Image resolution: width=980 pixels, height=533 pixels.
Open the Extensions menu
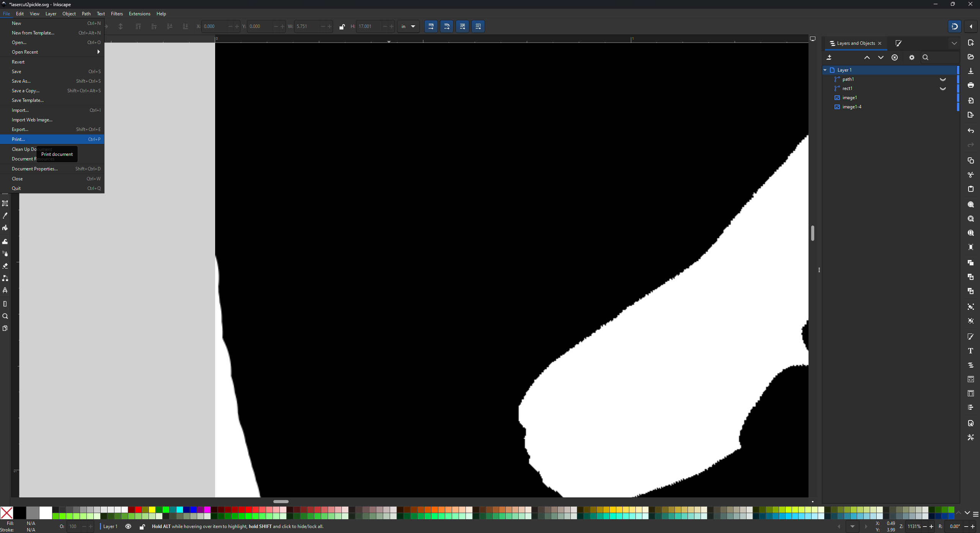coord(139,14)
